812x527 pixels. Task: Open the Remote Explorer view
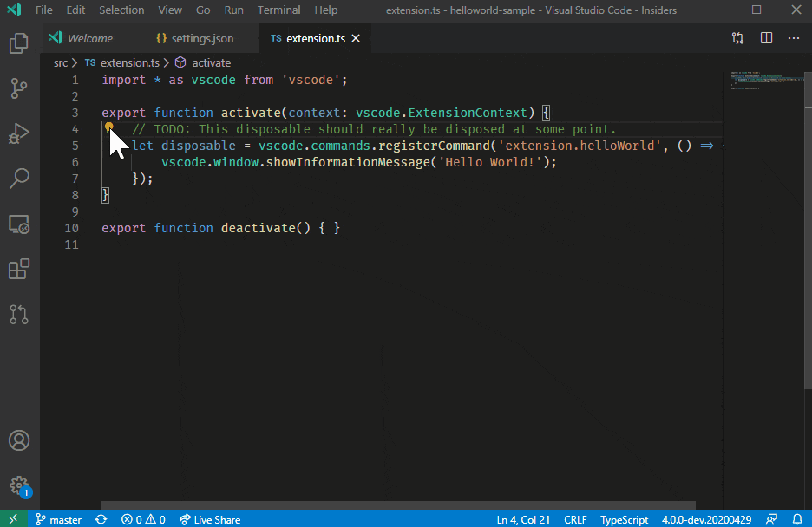coord(19,224)
